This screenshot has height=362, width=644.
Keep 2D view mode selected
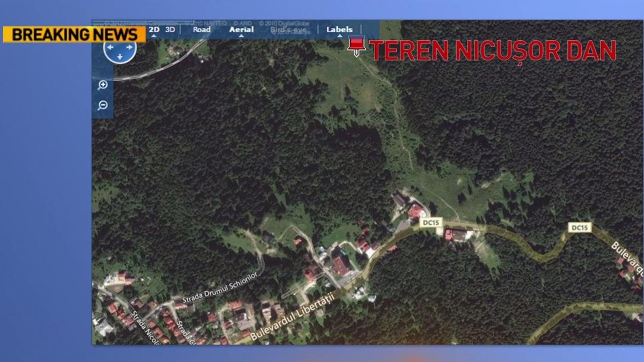(154, 29)
